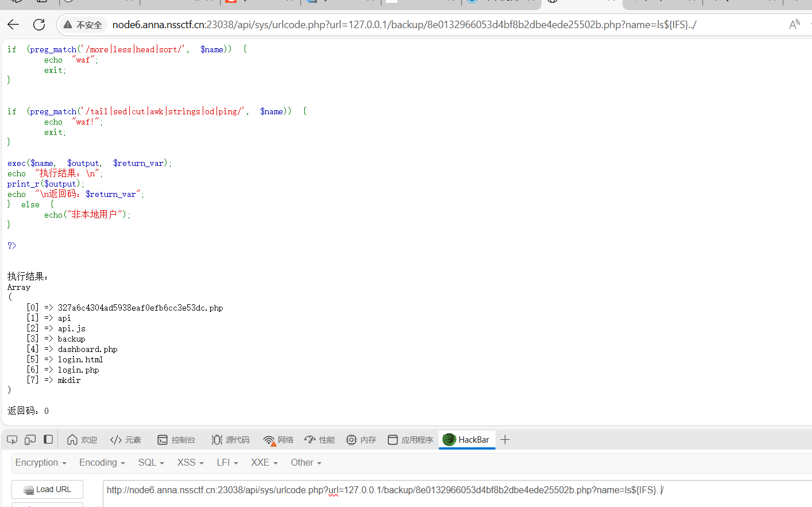Click the read aloud icon in address bar
The image size is (812, 507).
pos(794,24)
